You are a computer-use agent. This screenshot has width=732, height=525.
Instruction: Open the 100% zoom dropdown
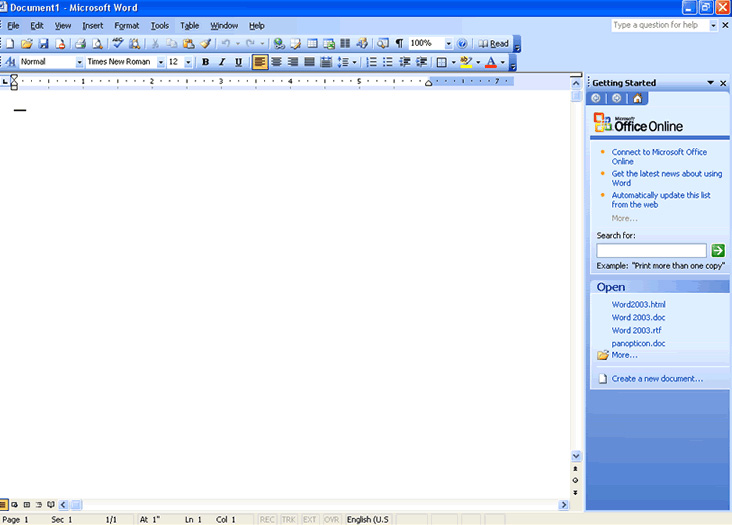pyautogui.click(x=448, y=44)
